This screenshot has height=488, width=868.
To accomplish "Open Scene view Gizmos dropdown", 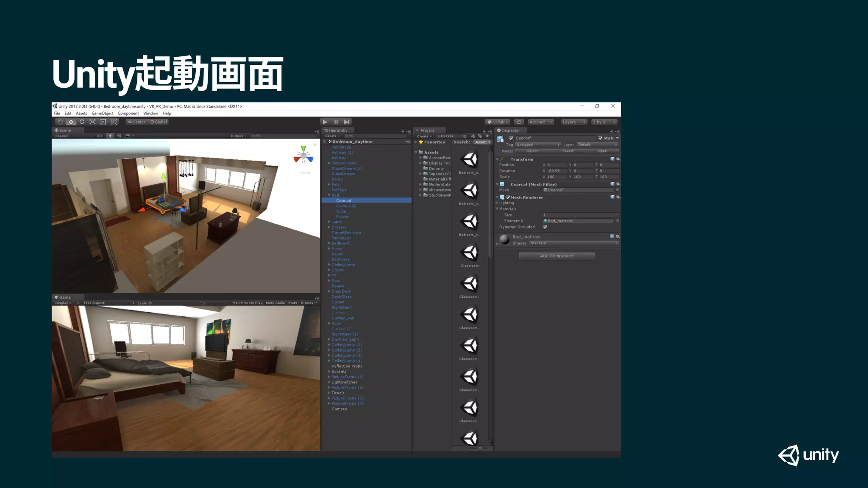I will [239, 136].
